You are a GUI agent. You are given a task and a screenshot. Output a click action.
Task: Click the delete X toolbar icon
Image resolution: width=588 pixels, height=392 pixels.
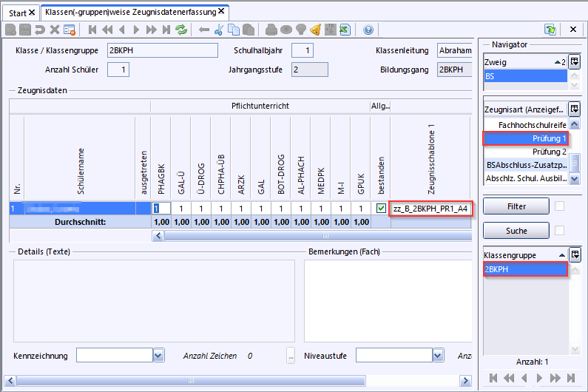coord(55,30)
